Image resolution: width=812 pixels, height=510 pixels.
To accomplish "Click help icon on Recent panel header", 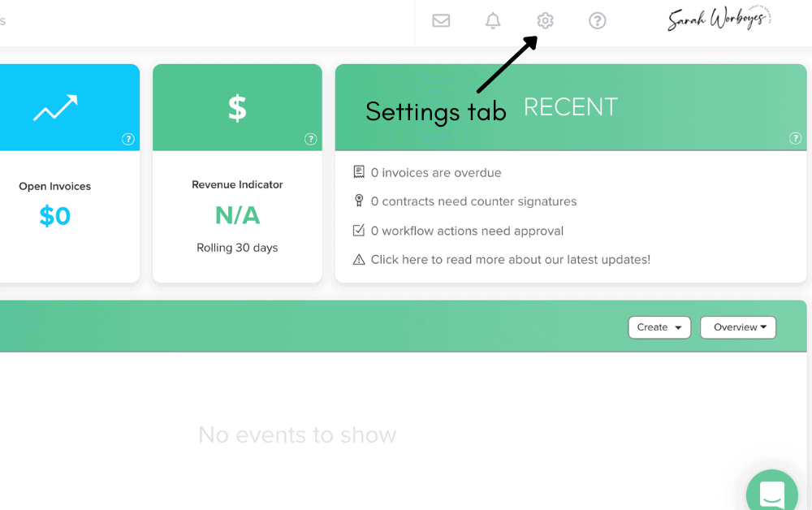I will 795,138.
